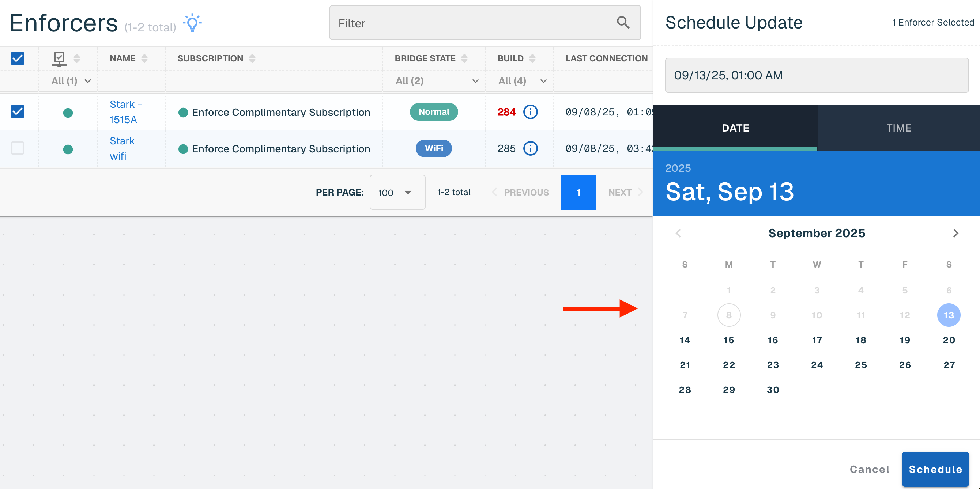
Task: Click the Schedule button
Action: tap(935, 469)
